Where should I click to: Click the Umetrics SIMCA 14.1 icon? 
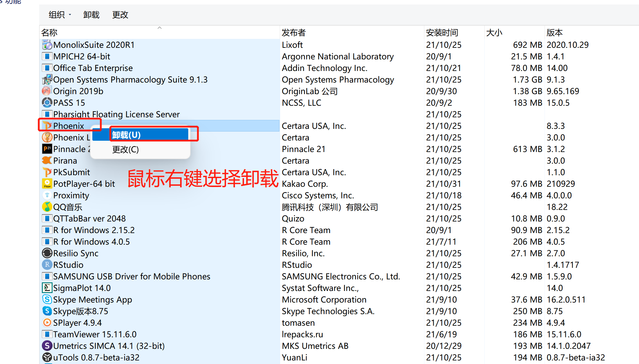[x=47, y=346]
